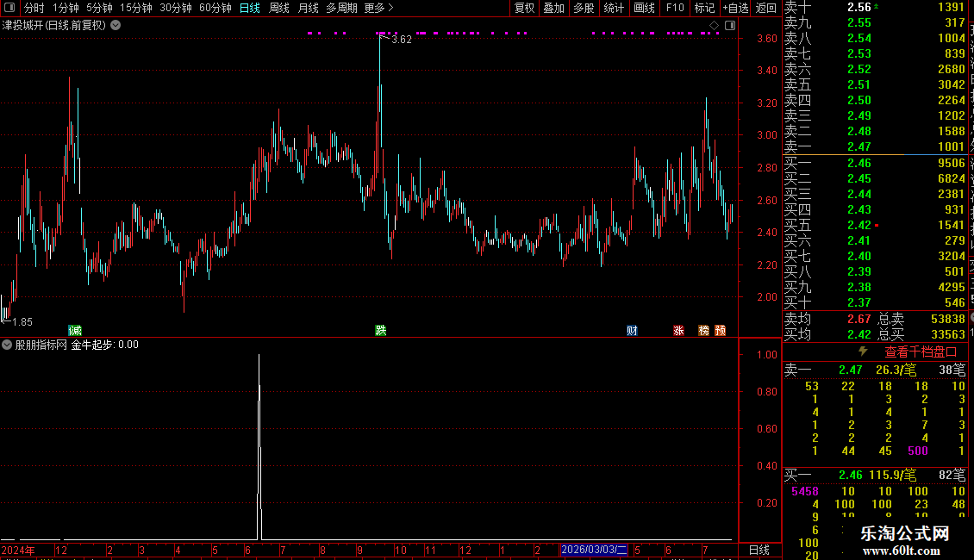Screen dimensions: 974x560
Task: Click the 减 event marker
Action: (x=75, y=330)
